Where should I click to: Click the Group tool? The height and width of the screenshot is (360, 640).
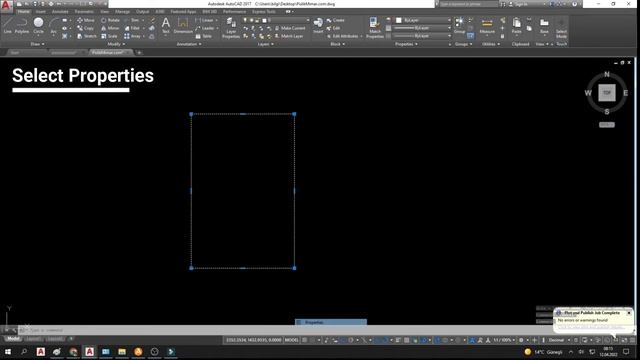pyautogui.click(x=459, y=25)
